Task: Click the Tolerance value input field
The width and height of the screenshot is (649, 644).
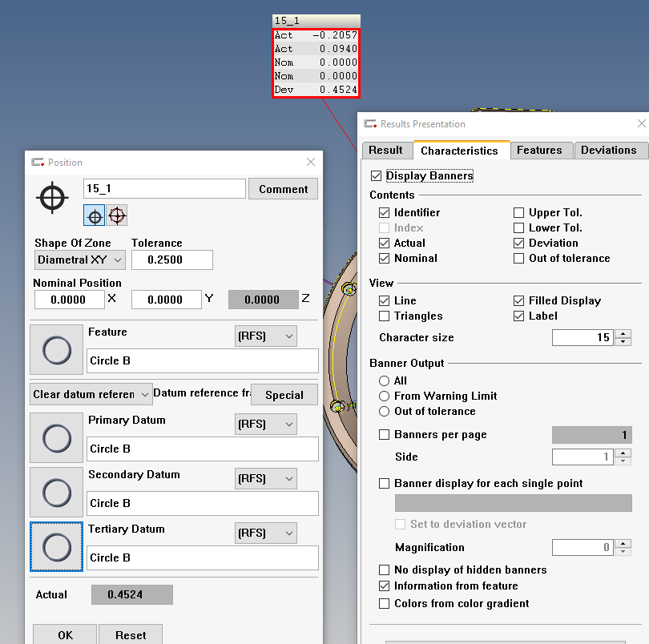Action: [171, 260]
